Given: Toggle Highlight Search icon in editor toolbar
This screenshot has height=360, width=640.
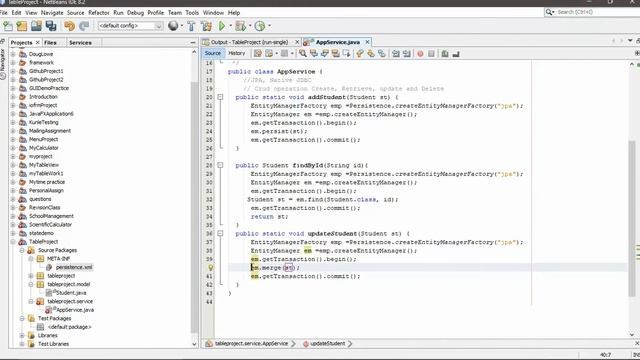Looking at the screenshot, I should 336,53.
